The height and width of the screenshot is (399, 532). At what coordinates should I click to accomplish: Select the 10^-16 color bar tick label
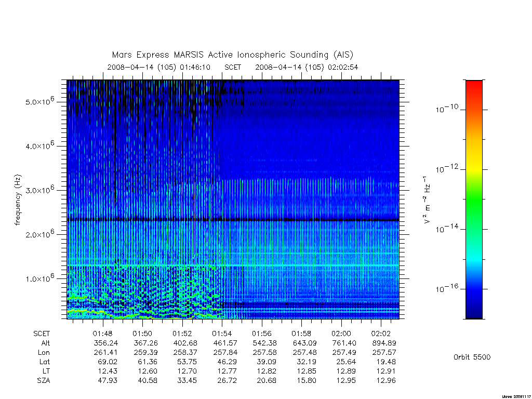pos(447,288)
